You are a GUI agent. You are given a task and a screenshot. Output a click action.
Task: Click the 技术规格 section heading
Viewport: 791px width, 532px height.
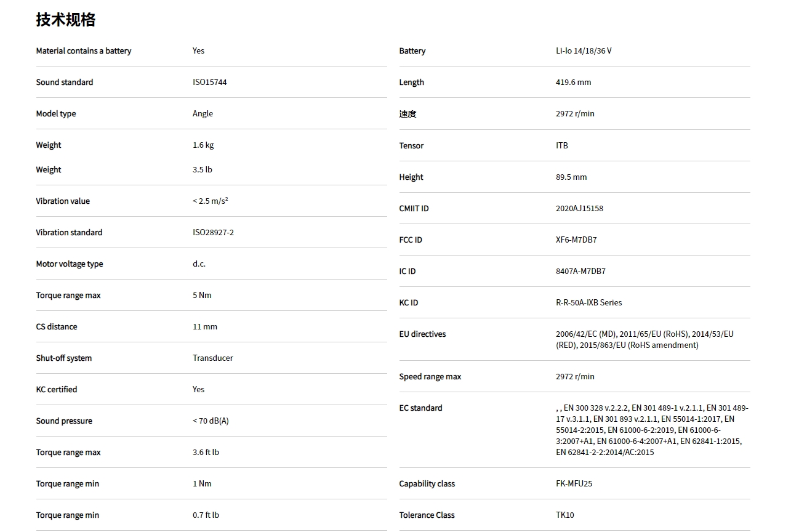(66, 20)
